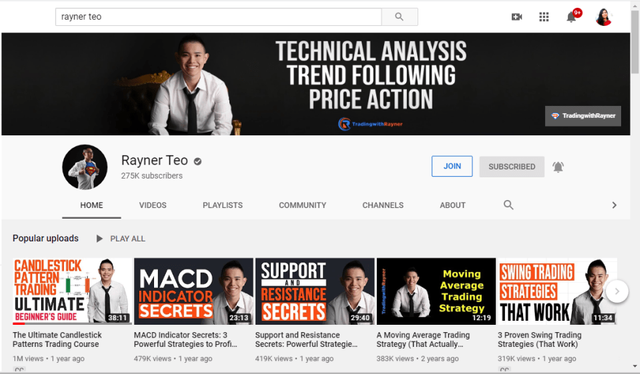
Task: Open the Moving Average Trading Strategy thumbnail
Action: pos(436,291)
